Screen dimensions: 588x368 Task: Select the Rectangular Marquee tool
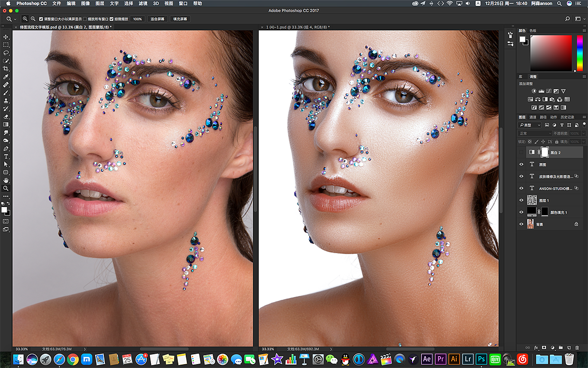click(6, 45)
